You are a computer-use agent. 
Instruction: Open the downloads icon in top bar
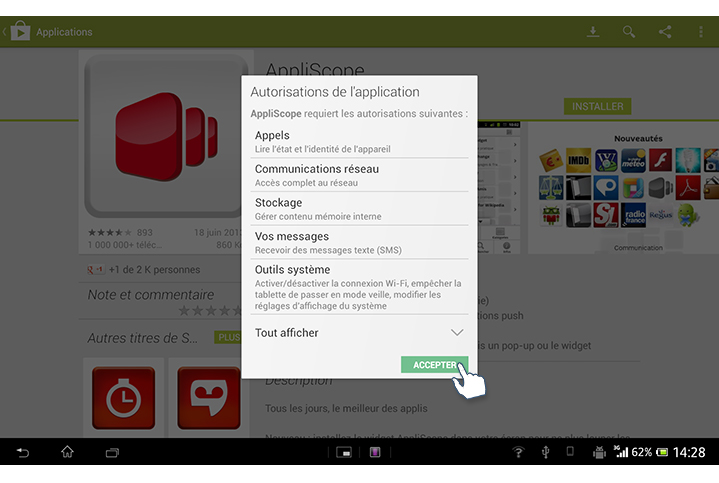[593, 32]
